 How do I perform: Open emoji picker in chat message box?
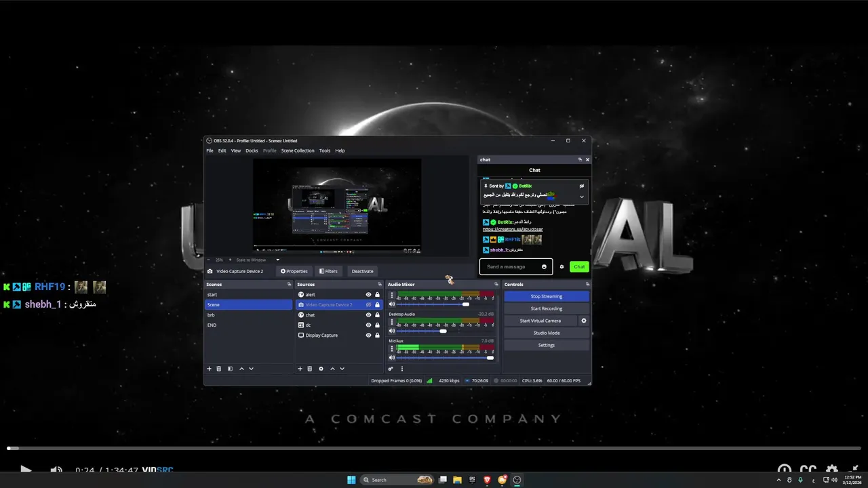click(x=544, y=266)
